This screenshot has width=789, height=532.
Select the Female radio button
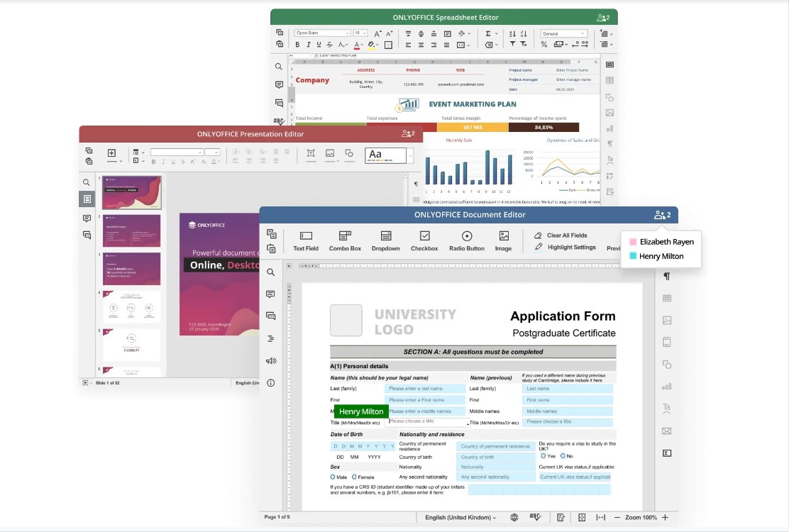click(354, 477)
